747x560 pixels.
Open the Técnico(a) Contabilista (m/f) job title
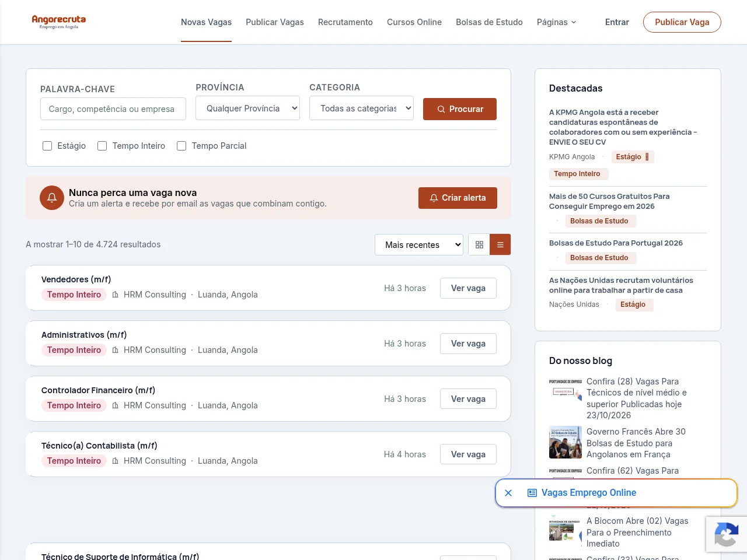pyautogui.click(x=99, y=446)
